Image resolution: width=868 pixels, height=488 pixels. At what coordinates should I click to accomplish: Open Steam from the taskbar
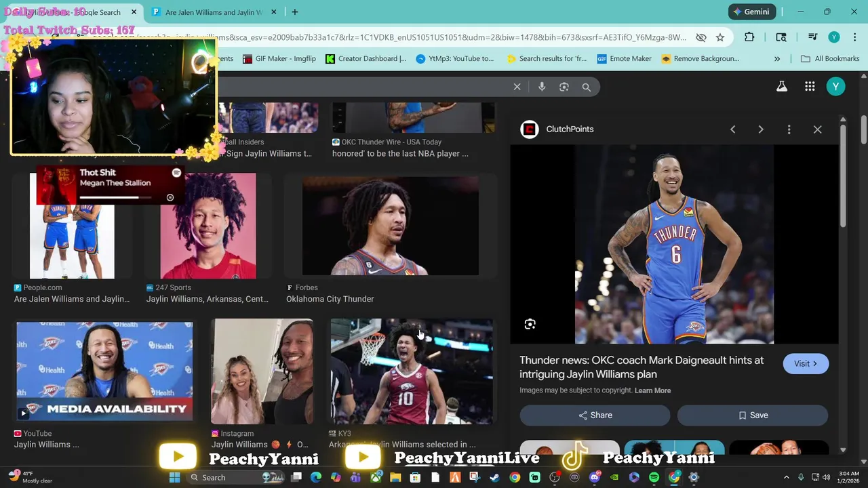click(x=494, y=477)
